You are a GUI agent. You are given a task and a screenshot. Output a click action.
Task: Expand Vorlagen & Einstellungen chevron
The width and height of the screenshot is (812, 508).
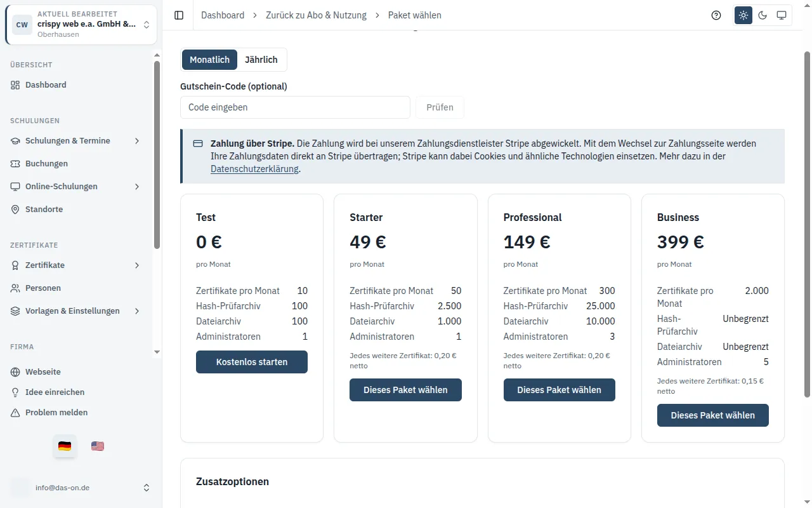pyautogui.click(x=137, y=311)
